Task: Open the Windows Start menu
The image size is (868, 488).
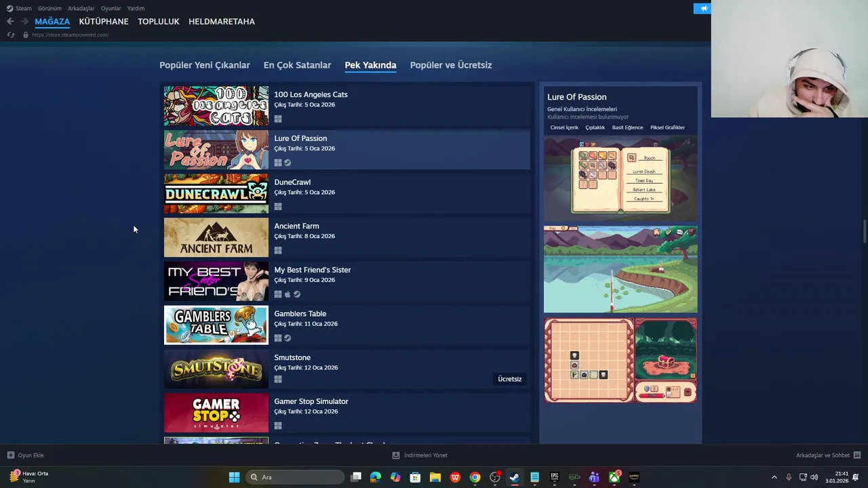Action: pyautogui.click(x=234, y=477)
